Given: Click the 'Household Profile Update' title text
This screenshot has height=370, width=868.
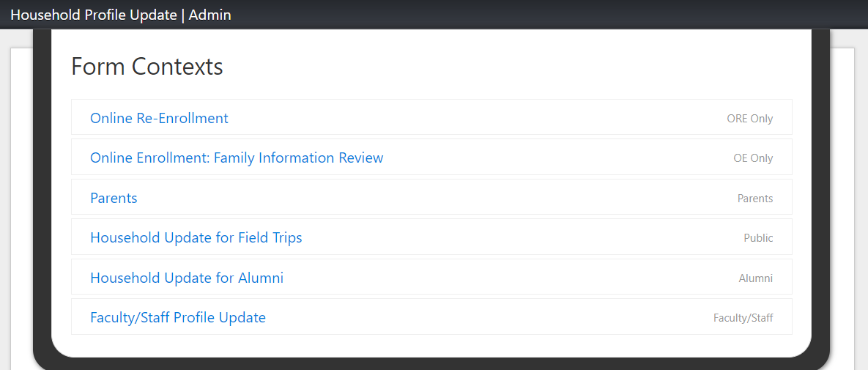Looking at the screenshot, I should pyautogui.click(x=94, y=15).
